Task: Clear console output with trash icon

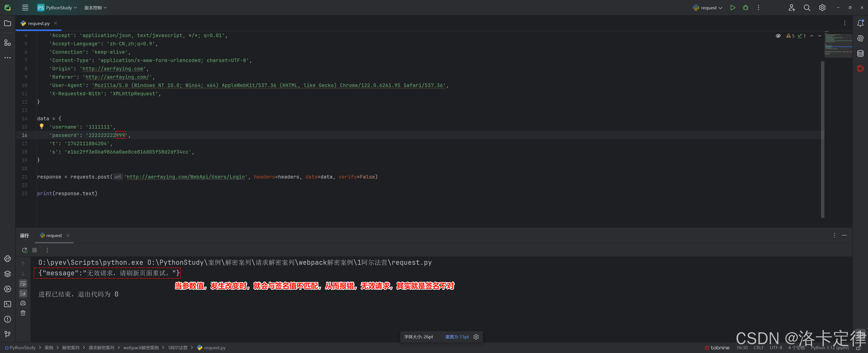Action: point(23,313)
